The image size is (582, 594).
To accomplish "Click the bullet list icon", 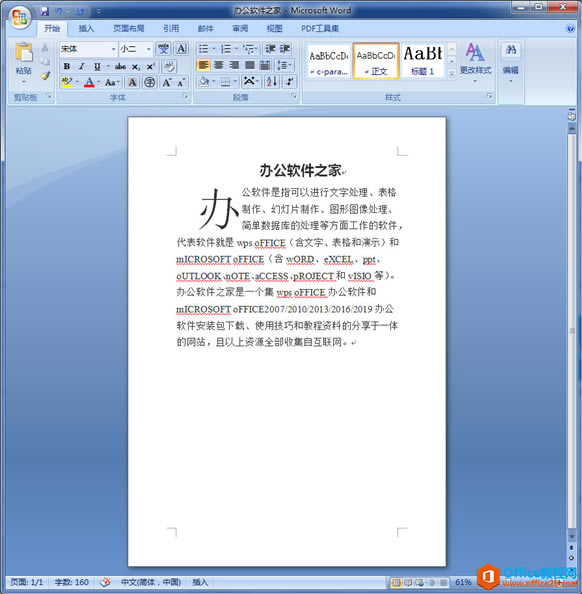I will tap(203, 49).
